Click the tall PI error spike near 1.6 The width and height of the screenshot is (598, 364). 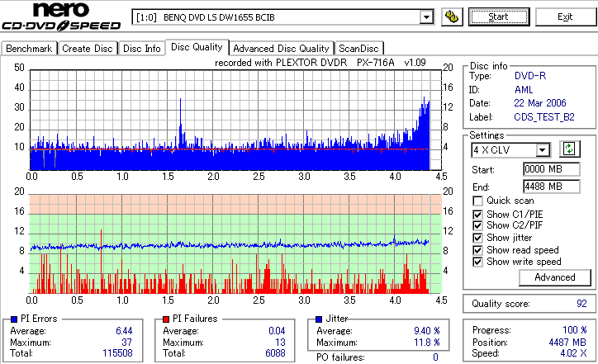(x=180, y=122)
